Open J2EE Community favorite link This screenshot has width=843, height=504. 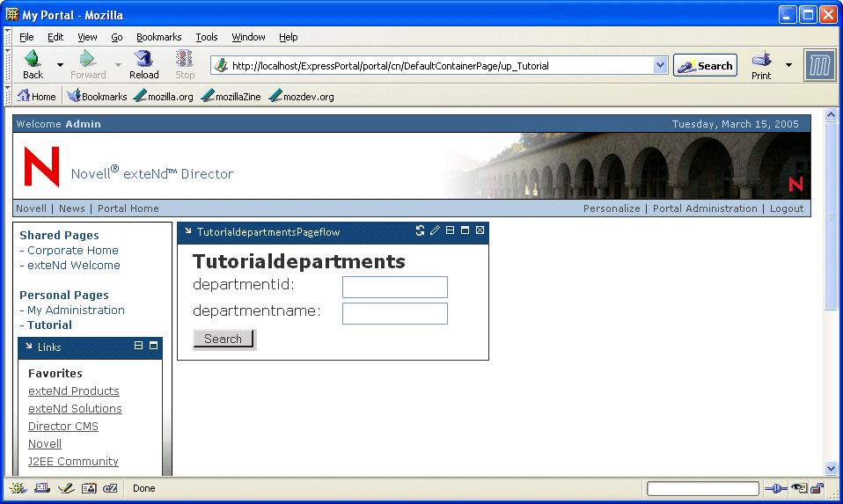[73, 462]
